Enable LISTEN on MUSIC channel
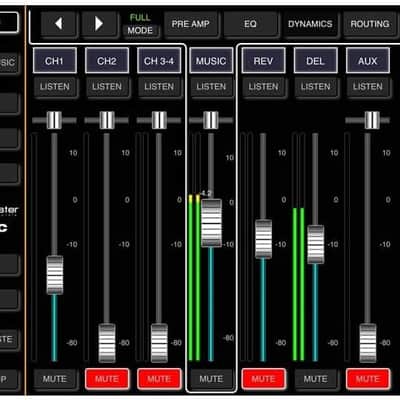 (x=211, y=87)
